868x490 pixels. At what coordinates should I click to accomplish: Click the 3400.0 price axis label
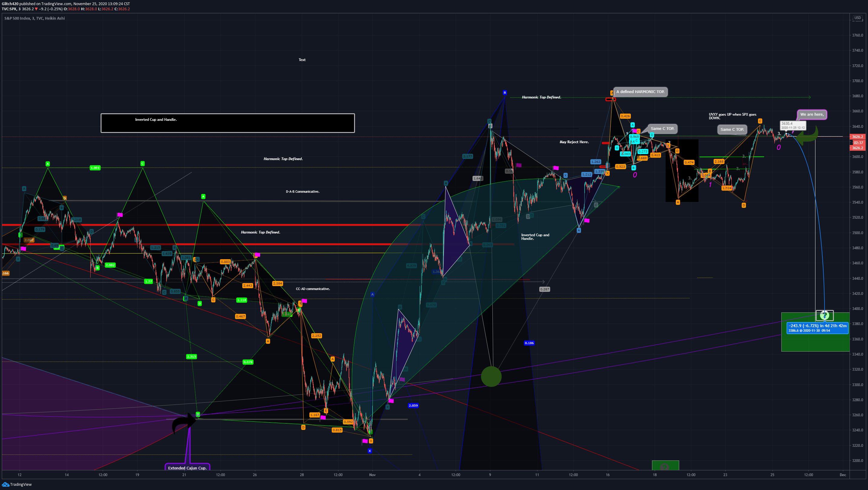coord(857,309)
